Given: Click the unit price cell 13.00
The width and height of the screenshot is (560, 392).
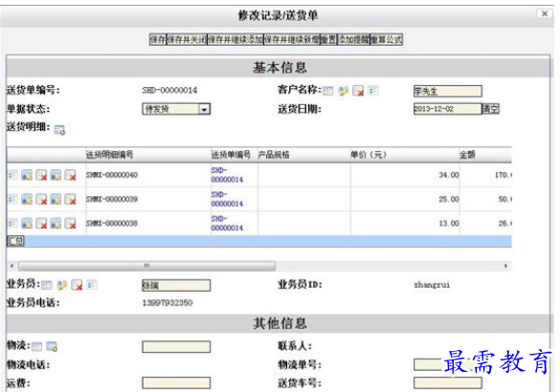Looking at the screenshot, I should tap(449, 224).
